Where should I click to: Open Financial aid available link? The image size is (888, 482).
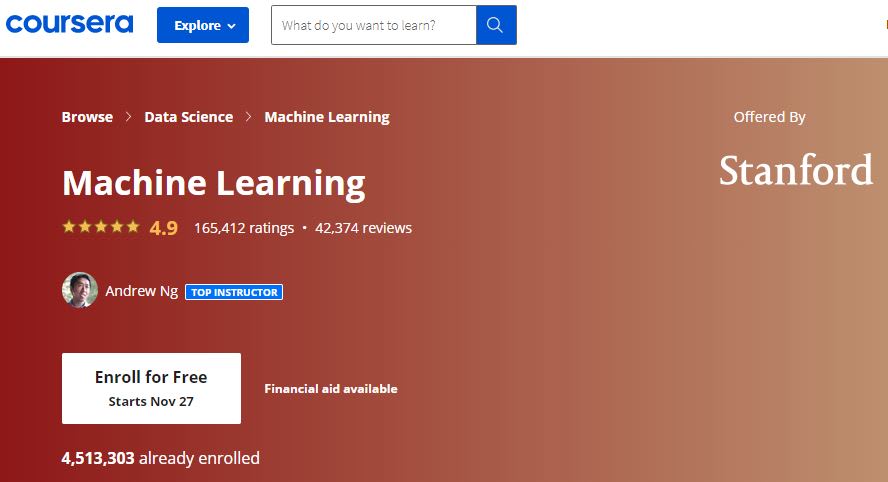coord(331,389)
